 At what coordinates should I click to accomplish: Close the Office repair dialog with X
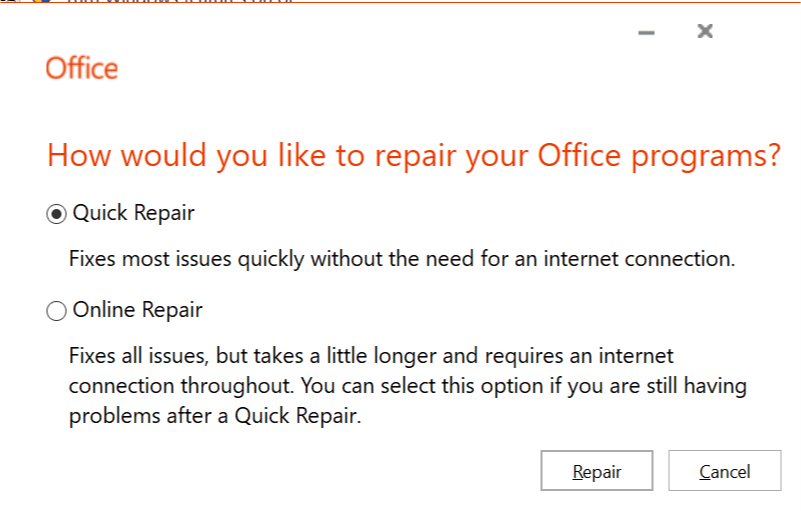click(705, 31)
